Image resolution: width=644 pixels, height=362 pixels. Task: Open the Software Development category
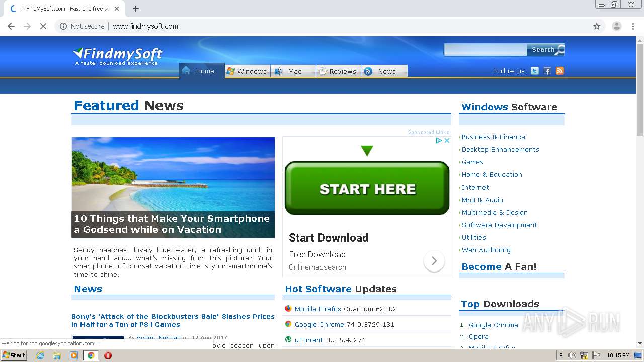click(499, 225)
